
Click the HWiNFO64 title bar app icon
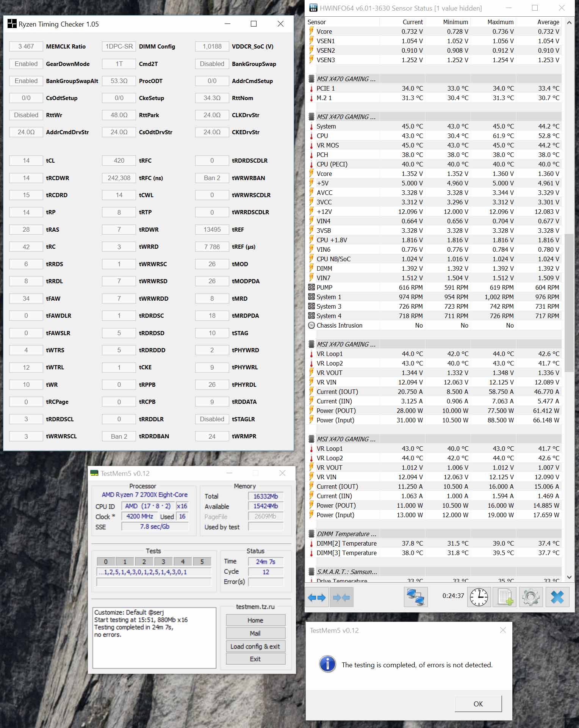[x=313, y=8]
